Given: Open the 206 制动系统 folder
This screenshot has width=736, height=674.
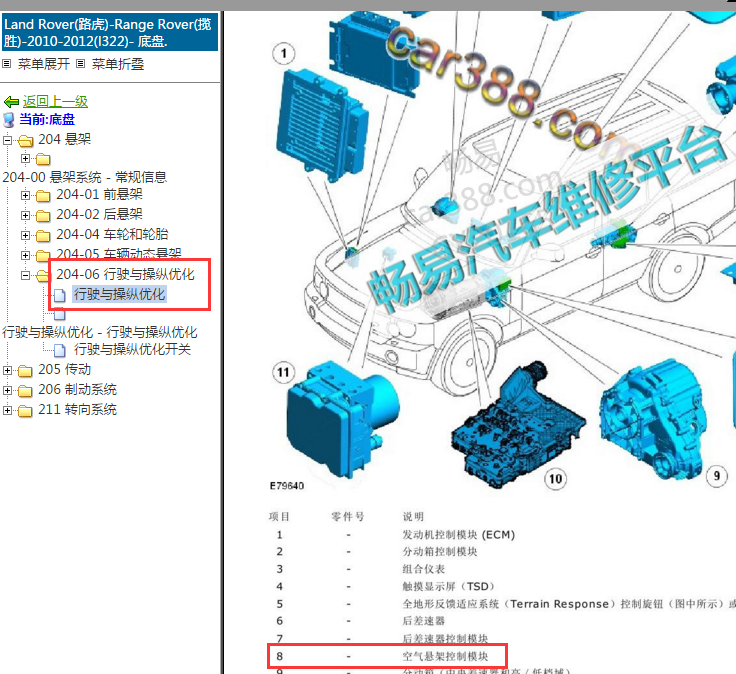Looking at the screenshot, I should pos(77,390).
